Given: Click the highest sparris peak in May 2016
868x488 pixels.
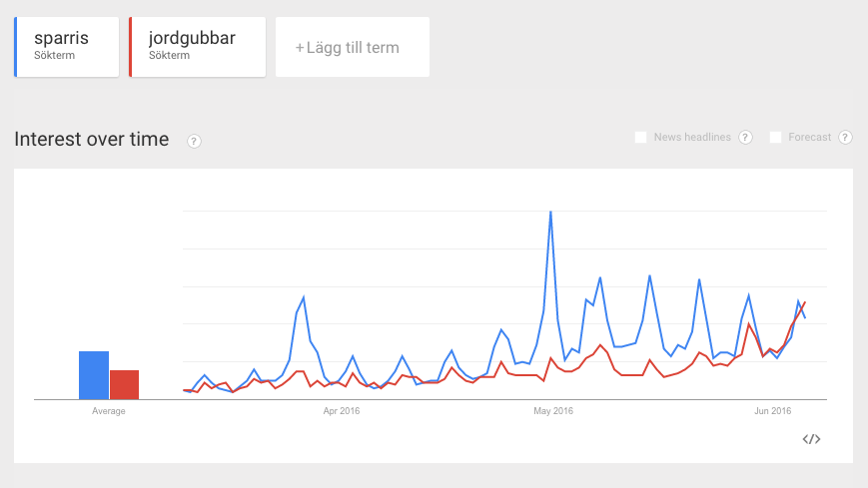Looking at the screenshot, I should click(550, 212).
